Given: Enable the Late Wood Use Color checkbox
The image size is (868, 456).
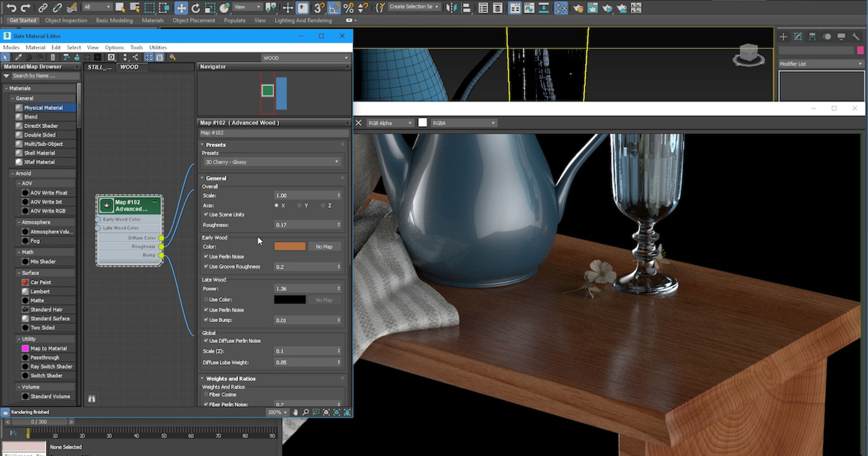Looking at the screenshot, I should (x=206, y=299).
